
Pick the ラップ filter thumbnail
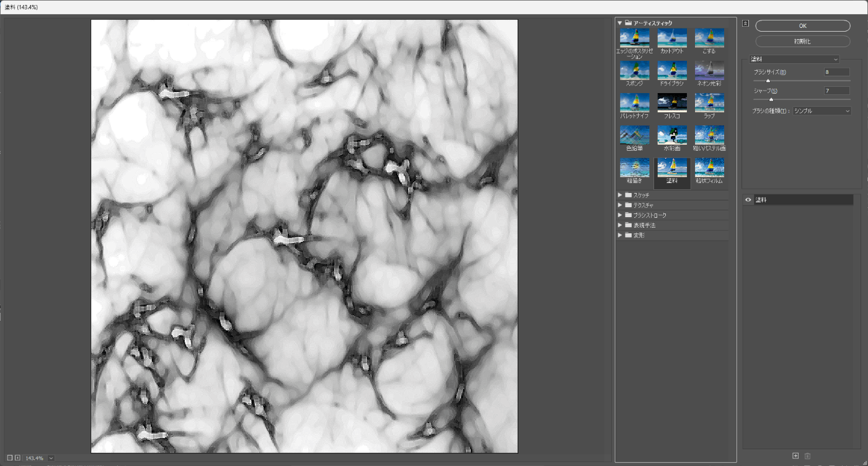(x=709, y=103)
